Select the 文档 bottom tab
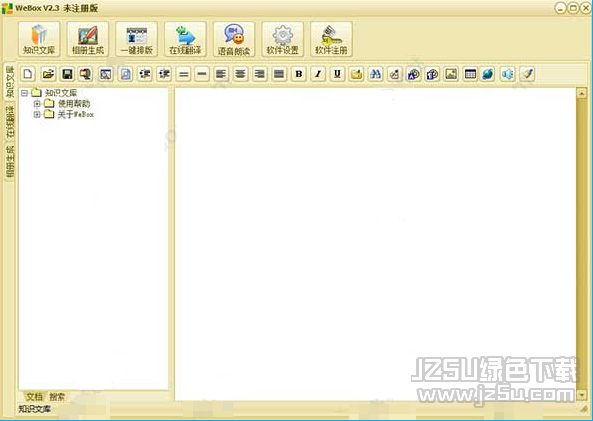Viewport: 593px width, 421px height. 34,397
